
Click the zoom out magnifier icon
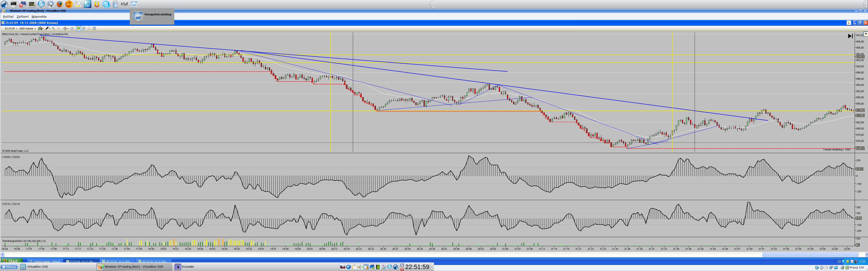coord(59,29)
